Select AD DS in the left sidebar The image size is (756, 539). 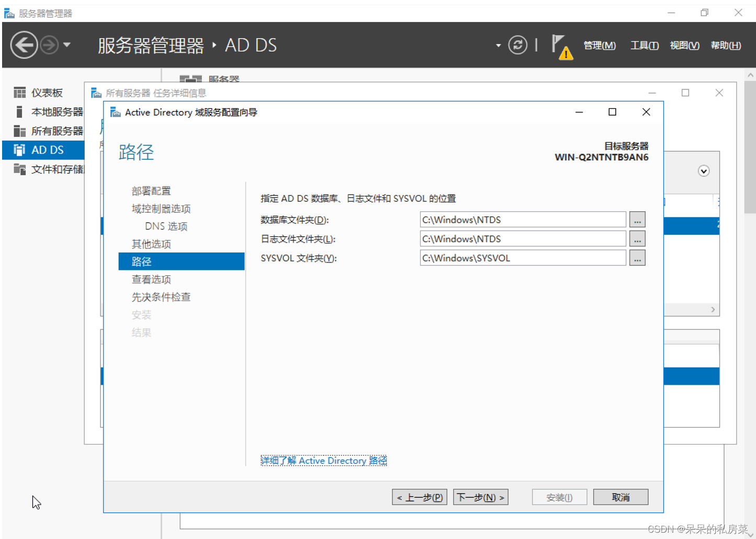pyautogui.click(x=43, y=150)
